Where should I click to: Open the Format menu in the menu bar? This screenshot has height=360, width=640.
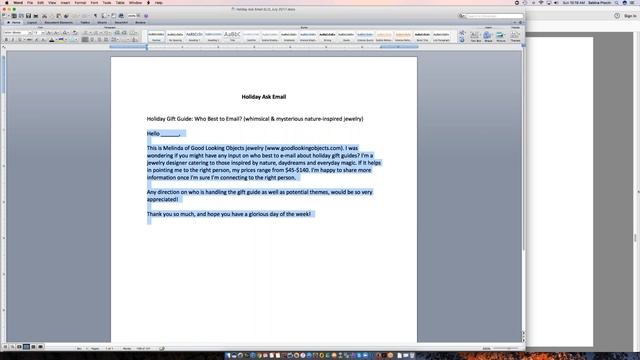pyautogui.click(x=80, y=2)
